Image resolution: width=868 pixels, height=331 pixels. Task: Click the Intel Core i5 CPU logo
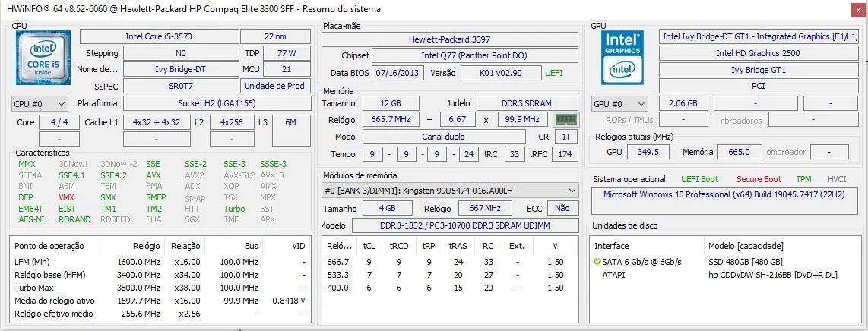click(x=43, y=58)
